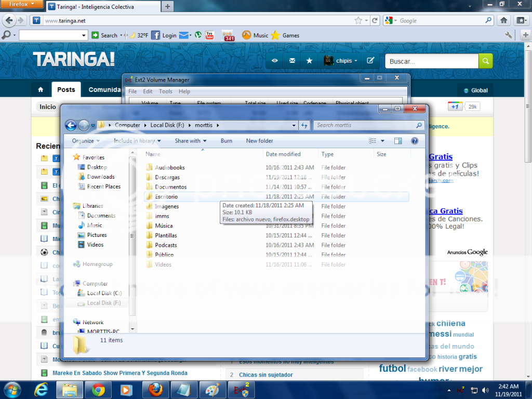Open the Organize dropdown menu
This screenshot has height=399, width=532.
point(86,141)
